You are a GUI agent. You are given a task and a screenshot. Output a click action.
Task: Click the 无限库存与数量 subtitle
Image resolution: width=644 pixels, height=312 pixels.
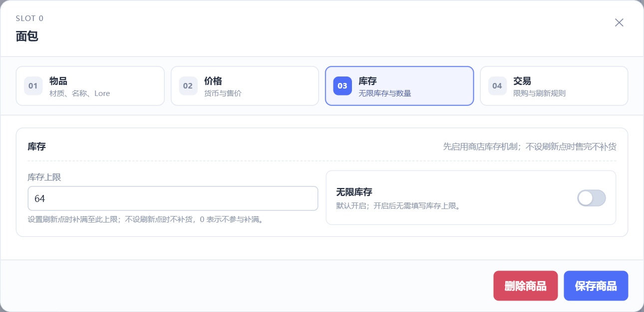[x=384, y=93]
